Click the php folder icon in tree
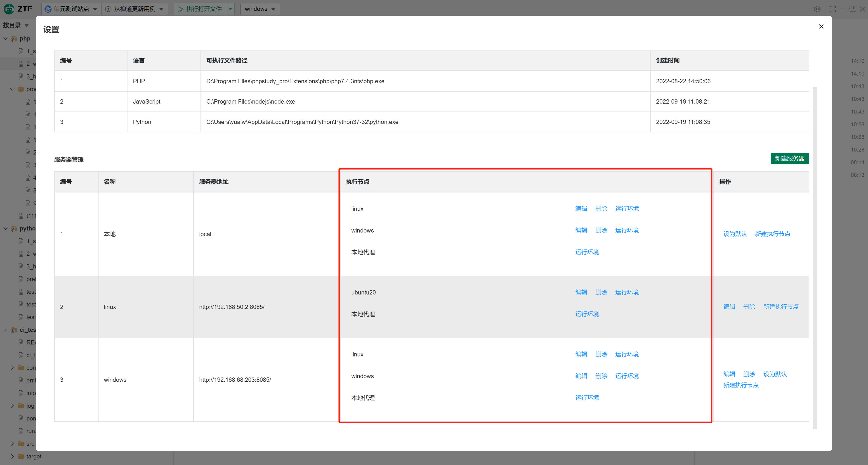This screenshot has width=868, height=465. pyautogui.click(x=14, y=39)
